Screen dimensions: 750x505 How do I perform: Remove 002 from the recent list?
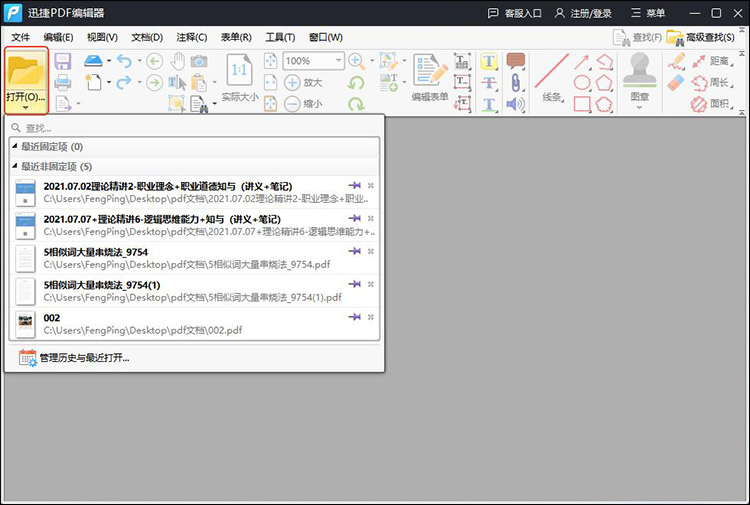pyautogui.click(x=371, y=317)
